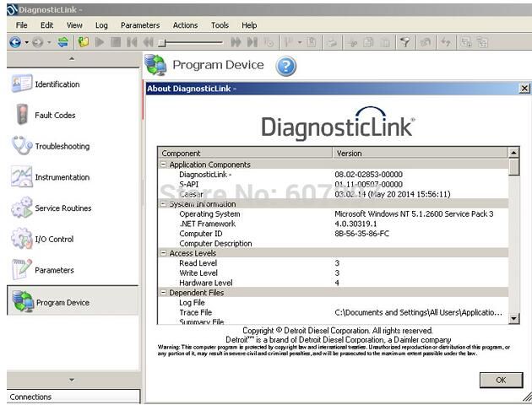The height and width of the screenshot is (405, 532).
Task: Go to the Instrumentation panel icon
Action: [22, 177]
